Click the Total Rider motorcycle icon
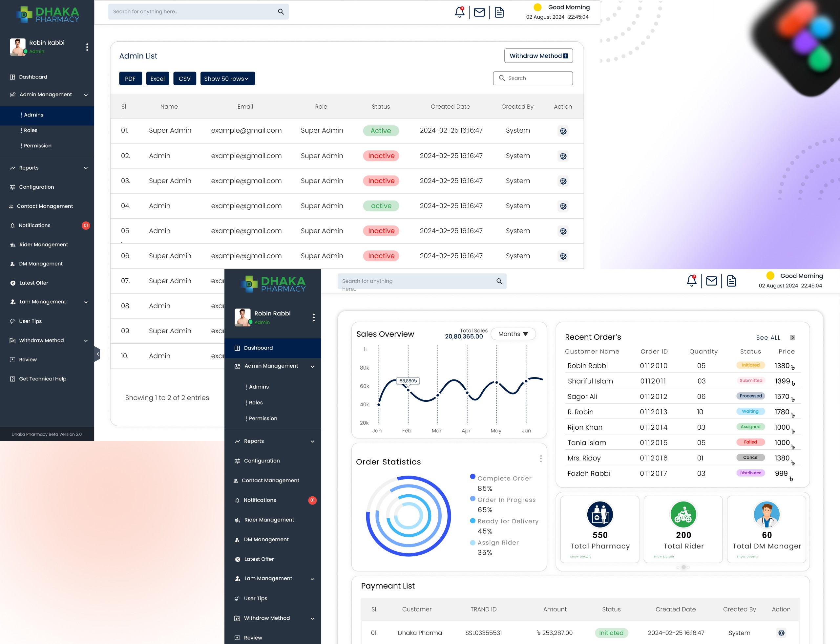 683,514
